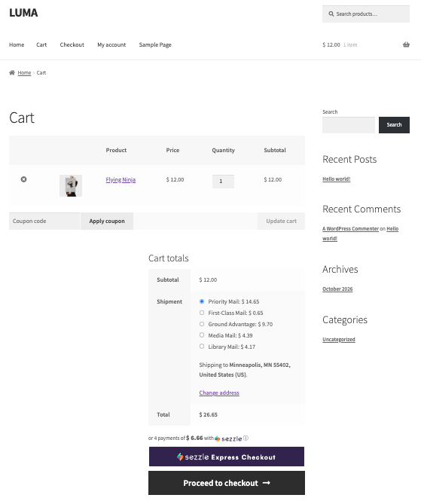The height and width of the screenshot is (504, 421).
Task: Focus the Search products field
Action: point(366,14)
